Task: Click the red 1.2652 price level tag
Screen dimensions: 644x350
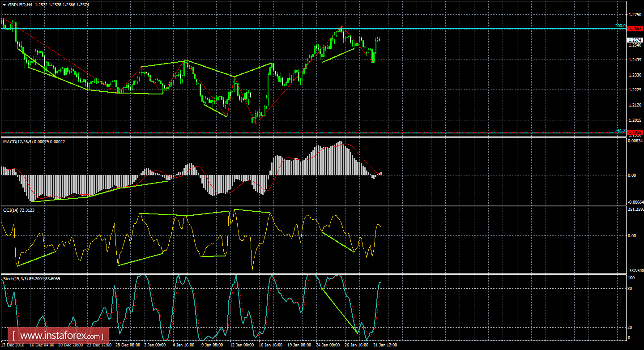Action: (x=635, y=28)
